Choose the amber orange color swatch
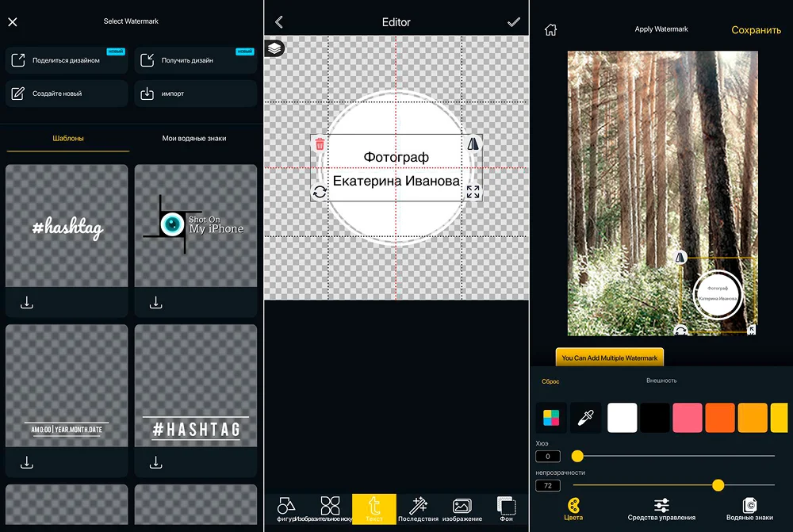Image resolution: width=793 pixels, height=532 pixels. pos(753,418)
